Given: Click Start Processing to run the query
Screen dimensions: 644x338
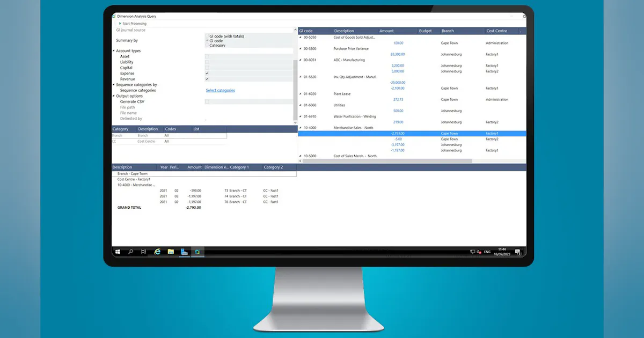Looking at the screenshot, I should pyautogui.click(x=134, y=24).
